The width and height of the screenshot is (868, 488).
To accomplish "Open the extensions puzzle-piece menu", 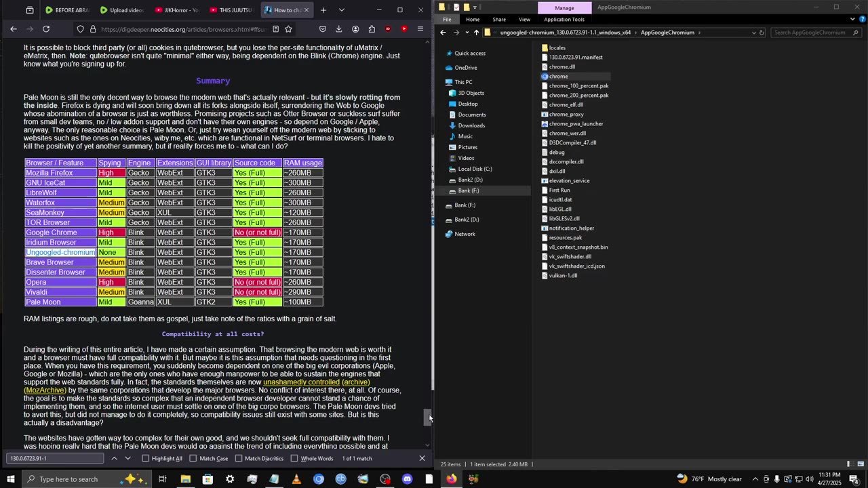I will [x=372, y=29].
